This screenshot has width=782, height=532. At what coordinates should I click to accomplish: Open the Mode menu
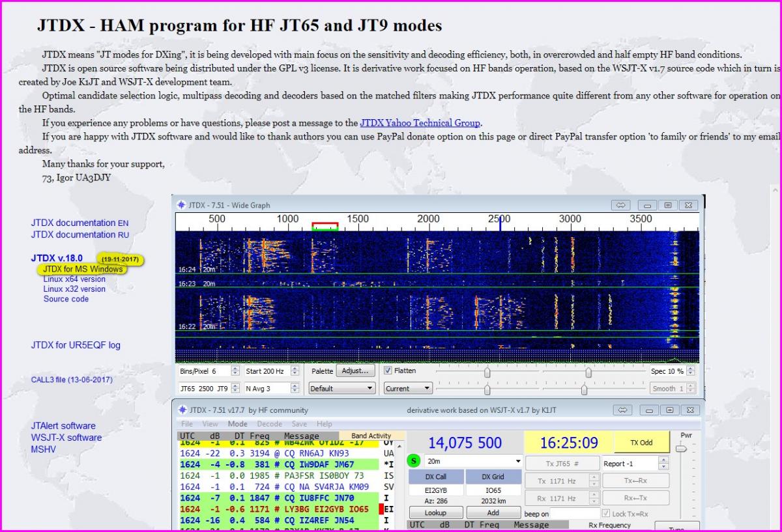(237, 424)
